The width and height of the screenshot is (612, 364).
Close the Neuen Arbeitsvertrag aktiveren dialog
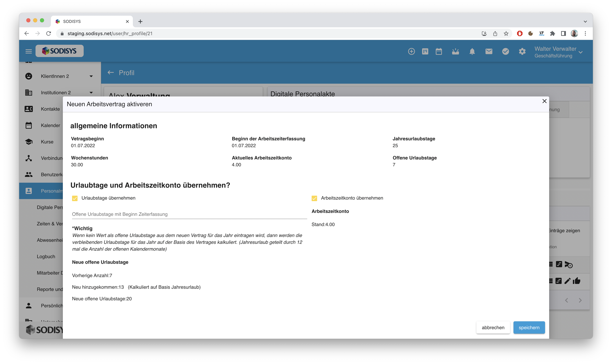pos(544,101)
